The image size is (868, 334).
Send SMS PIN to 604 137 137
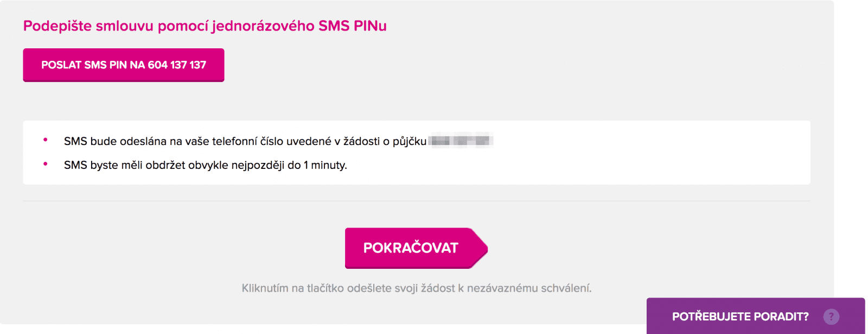[x=124, y=65]
